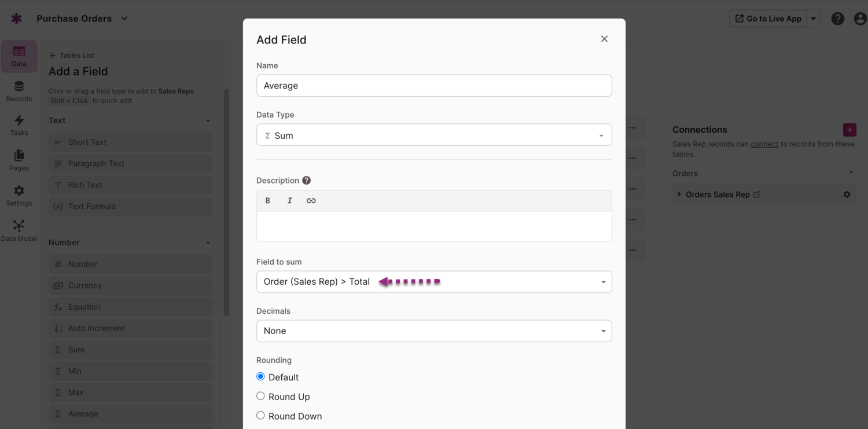Click into the Name input field
This screenshot has height=429, width=868.
(x=434, y=86)
